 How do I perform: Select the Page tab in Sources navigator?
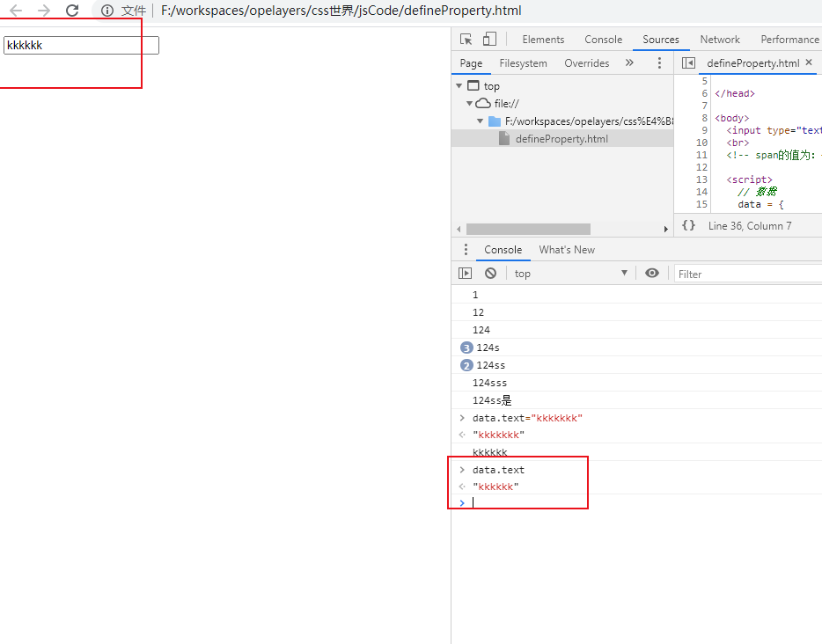point(471,63)
